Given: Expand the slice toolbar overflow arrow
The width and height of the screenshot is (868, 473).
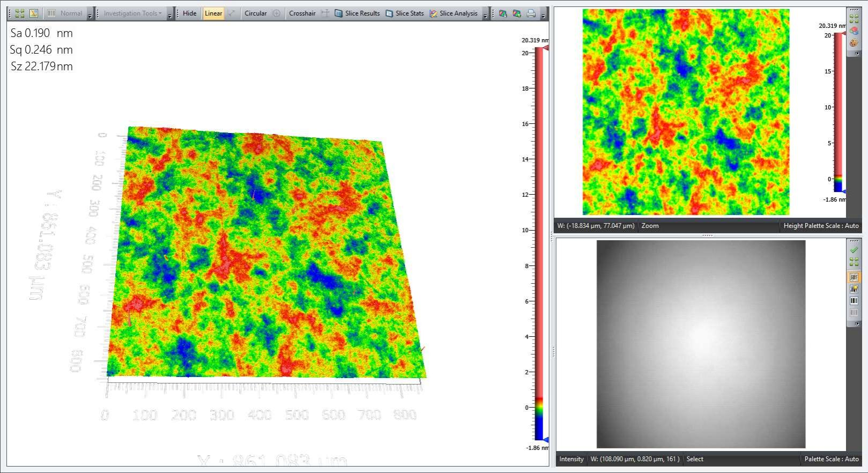Looking at the screenshot, I should coord(485,16).
